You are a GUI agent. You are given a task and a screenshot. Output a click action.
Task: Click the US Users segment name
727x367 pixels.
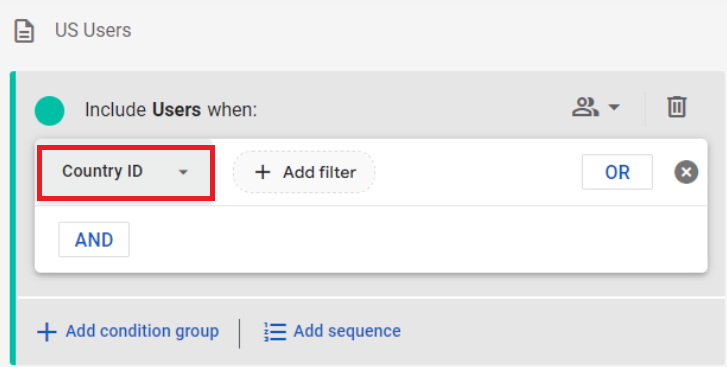click(x=93, y=31)
